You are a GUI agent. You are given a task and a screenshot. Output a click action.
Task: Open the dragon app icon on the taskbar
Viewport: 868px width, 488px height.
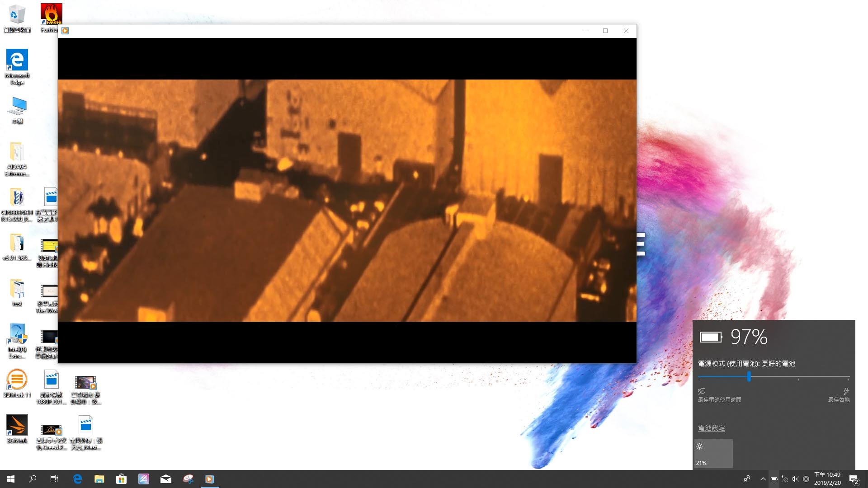[188, 479]
